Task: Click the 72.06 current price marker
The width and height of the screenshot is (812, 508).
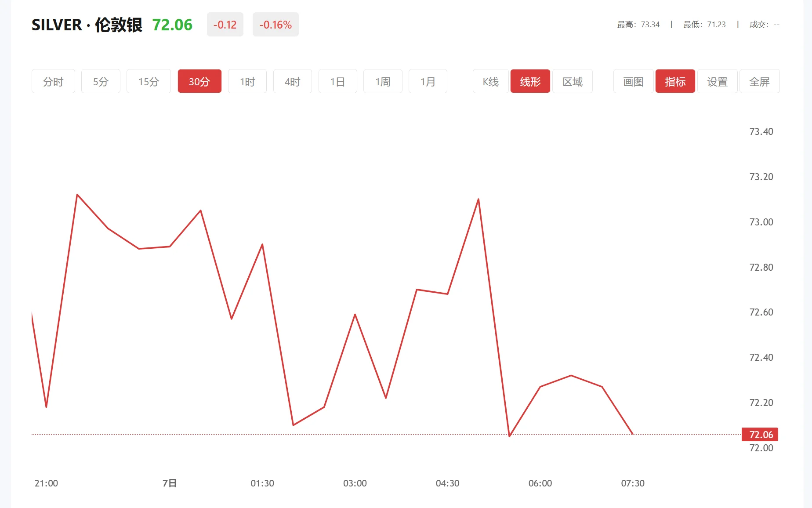Action: tap(759, 435)
